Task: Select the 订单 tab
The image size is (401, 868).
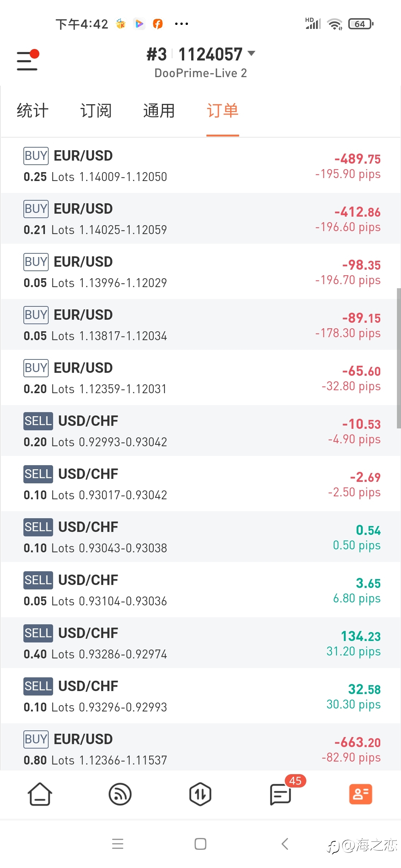Action: [222, 111]
